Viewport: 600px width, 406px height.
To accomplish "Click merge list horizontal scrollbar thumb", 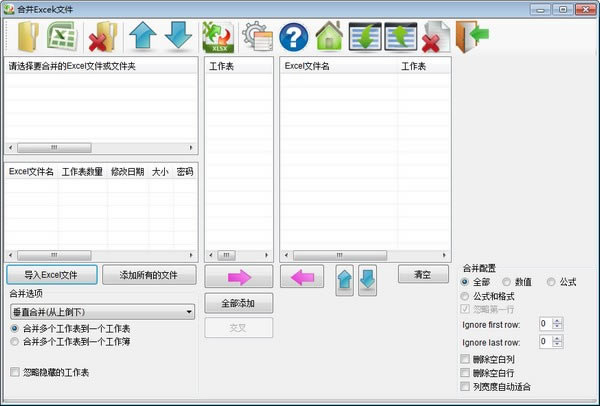I will coord(340,255).
